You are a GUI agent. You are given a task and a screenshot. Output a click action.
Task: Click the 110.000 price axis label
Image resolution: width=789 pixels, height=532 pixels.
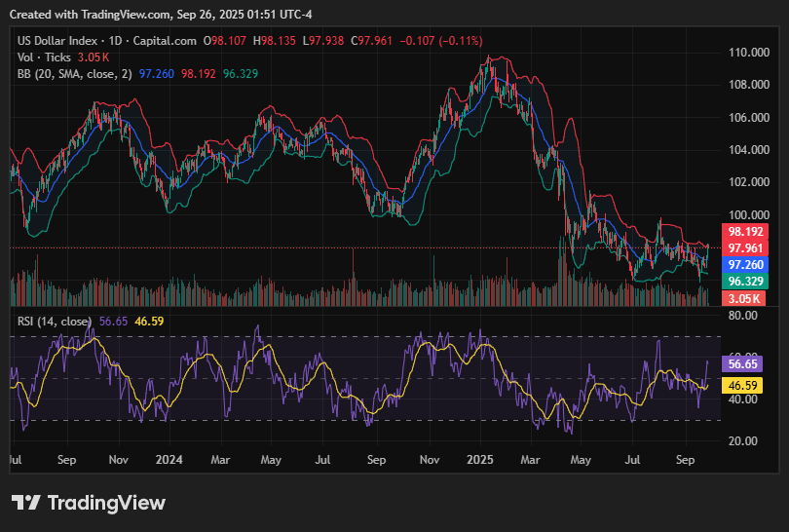749,53
